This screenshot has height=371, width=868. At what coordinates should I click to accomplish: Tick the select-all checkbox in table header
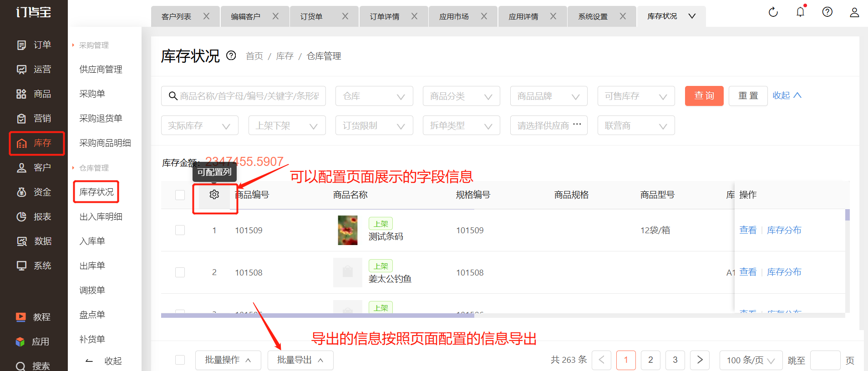click(180, 195)
